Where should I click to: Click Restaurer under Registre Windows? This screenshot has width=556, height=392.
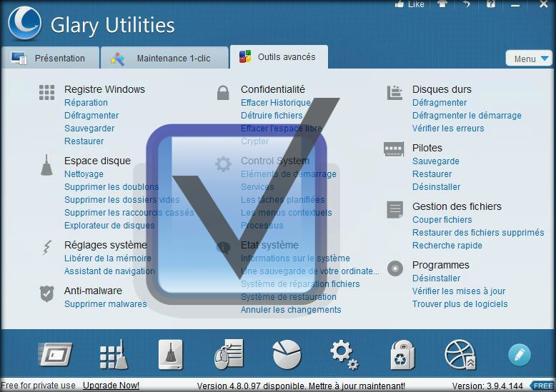84,141
